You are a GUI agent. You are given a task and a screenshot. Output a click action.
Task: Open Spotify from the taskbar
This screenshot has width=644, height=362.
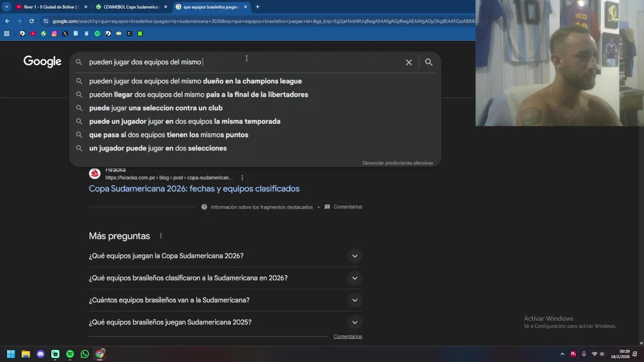point(70,354)
